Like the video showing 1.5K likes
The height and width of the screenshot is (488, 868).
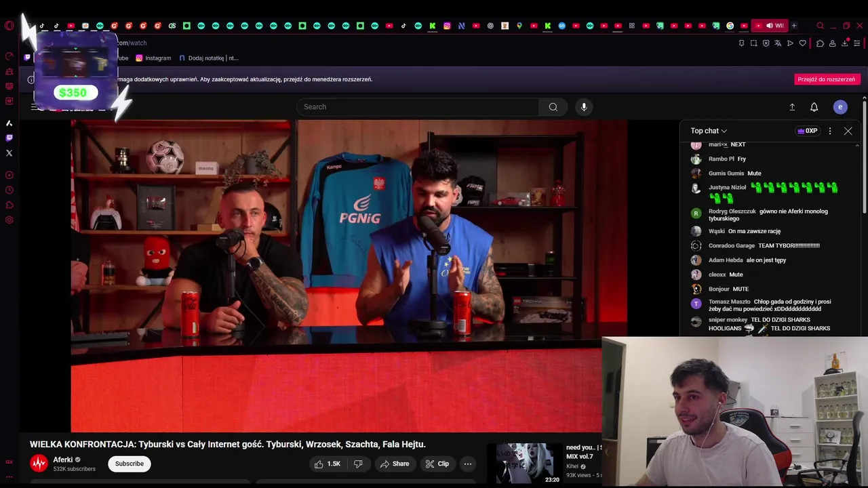(327, 464)
